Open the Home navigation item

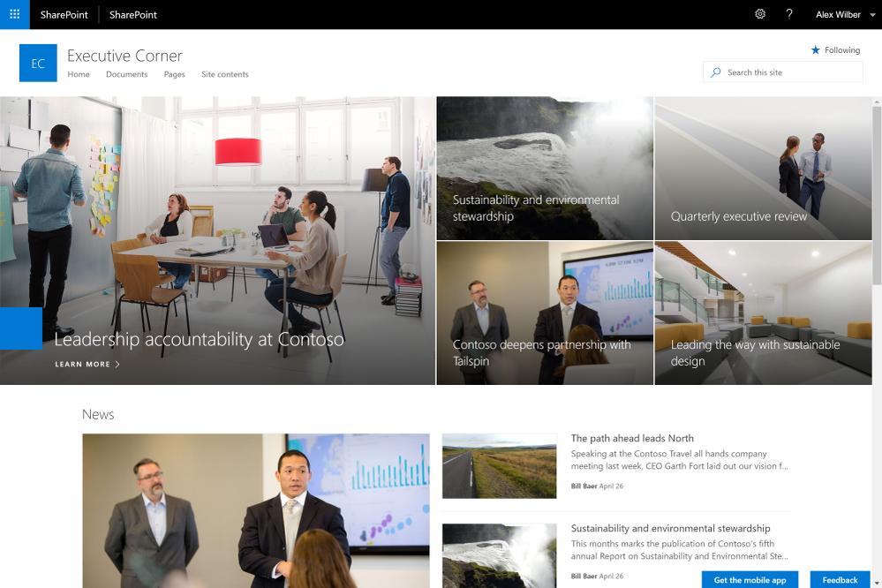coord(79,74)
